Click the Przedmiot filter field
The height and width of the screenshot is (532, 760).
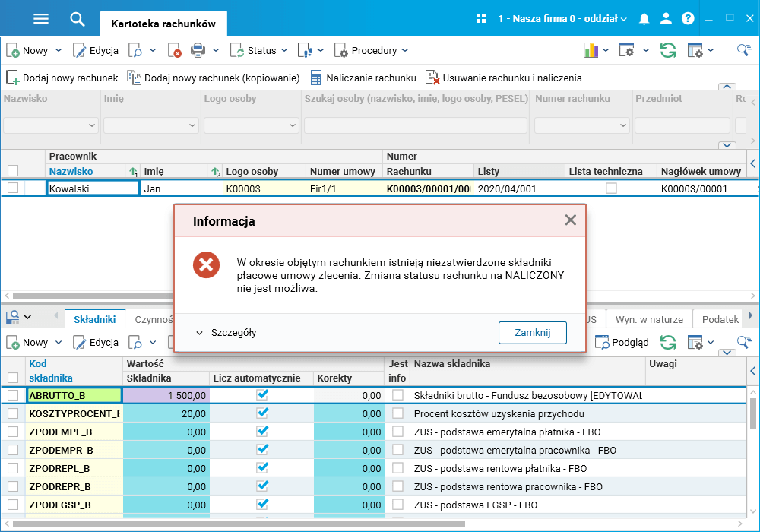tap(682, 125)
